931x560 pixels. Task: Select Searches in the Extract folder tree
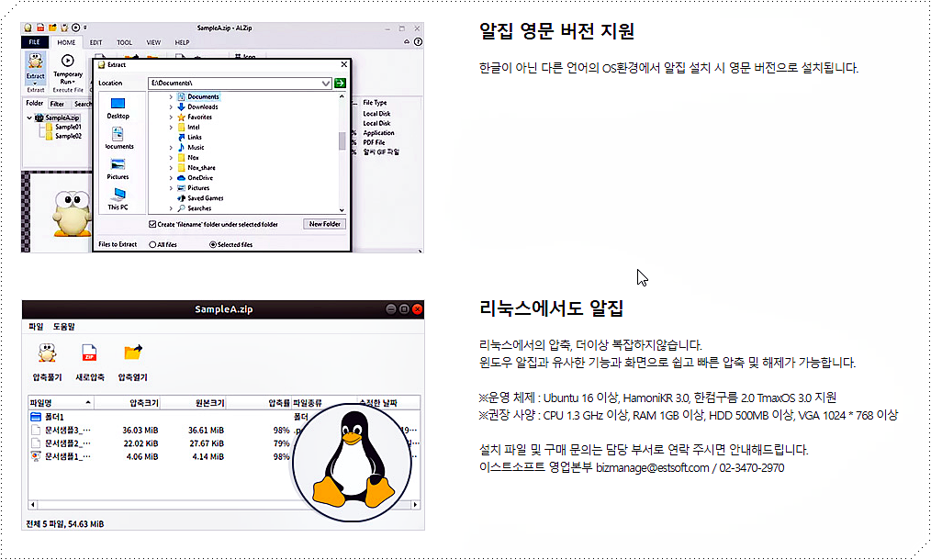[x=194, y=208]
